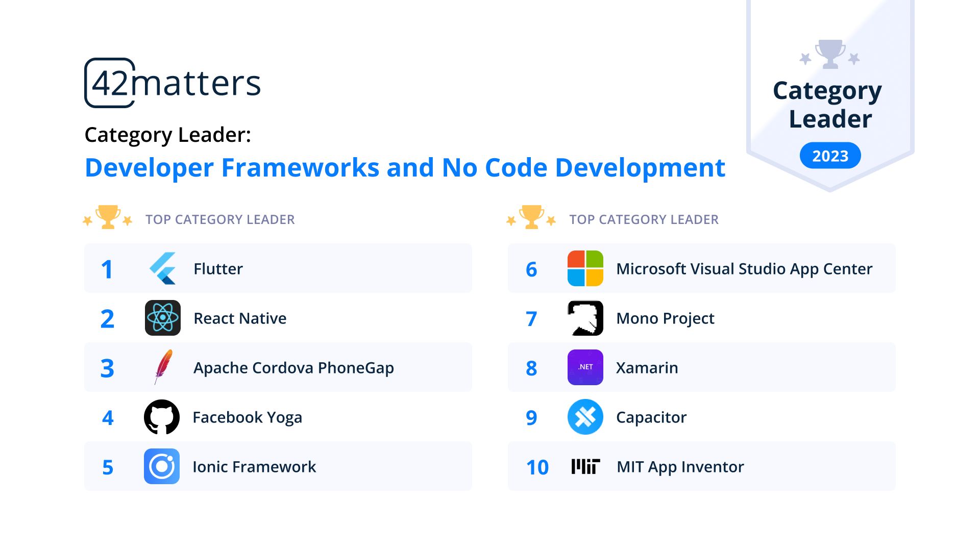Click the Mono Project logo
980x551 pixels.
(x=585, y=318)
